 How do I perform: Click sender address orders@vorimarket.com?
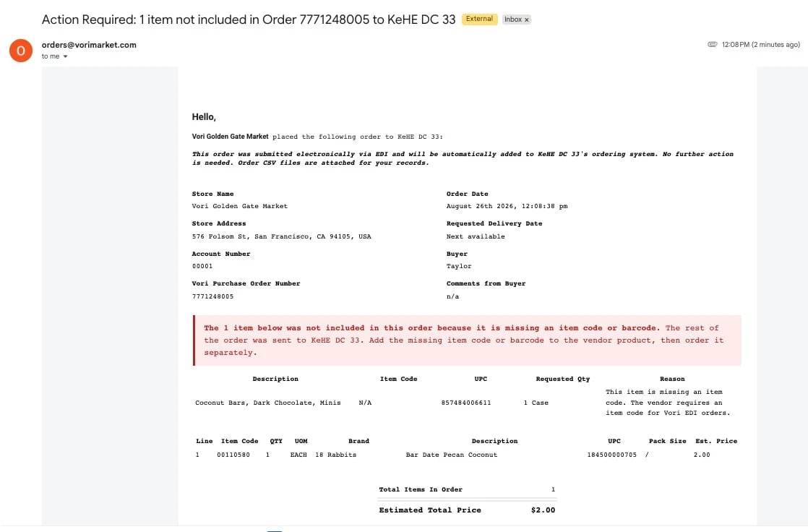coord(89,45)
